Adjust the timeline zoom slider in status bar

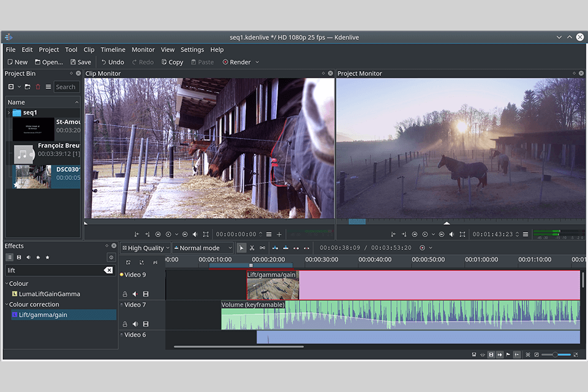coord(556,355)
